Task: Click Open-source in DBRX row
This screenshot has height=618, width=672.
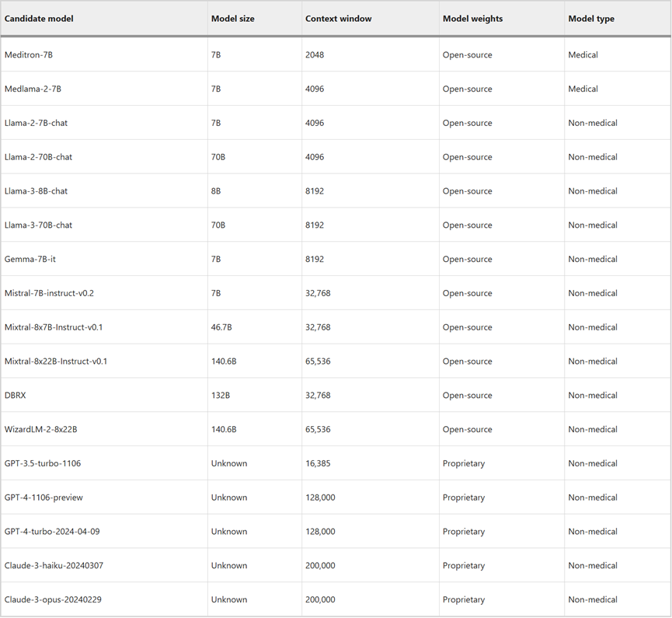Action: point(467,396)
